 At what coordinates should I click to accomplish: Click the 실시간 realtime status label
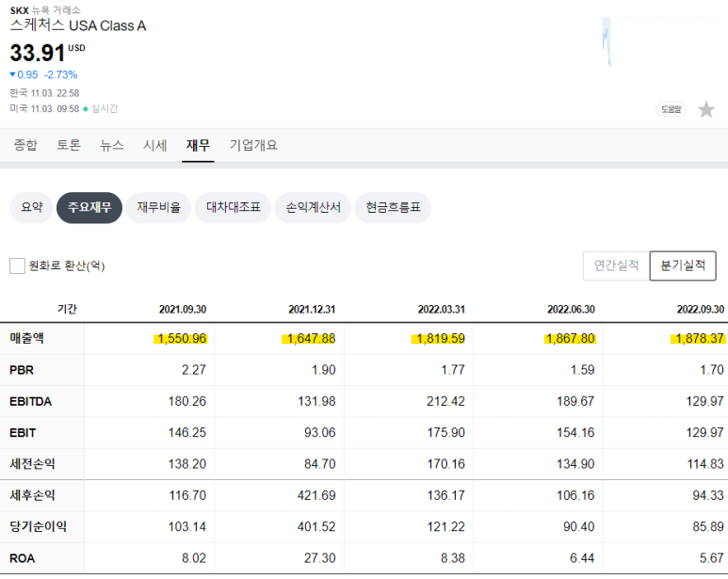105,108
